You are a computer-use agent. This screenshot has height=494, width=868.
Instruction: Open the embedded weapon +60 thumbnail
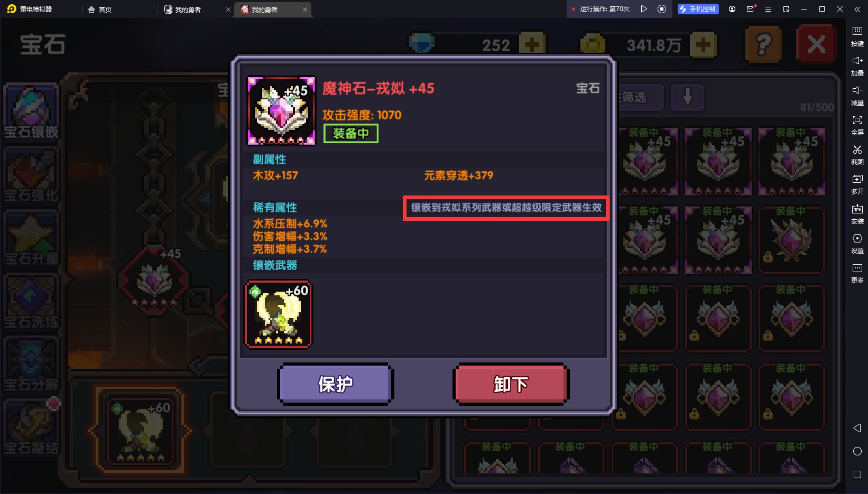279,314
